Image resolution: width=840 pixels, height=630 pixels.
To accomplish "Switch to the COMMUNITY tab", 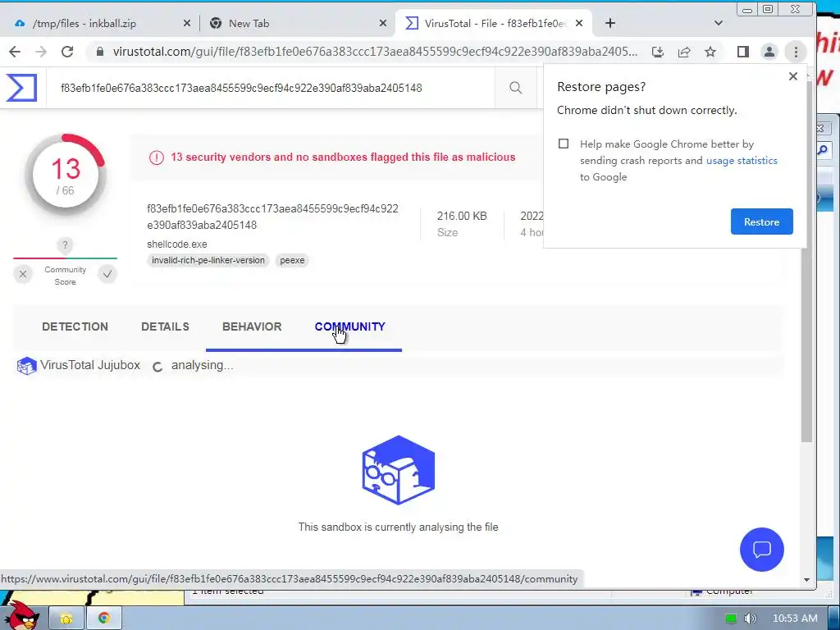I will tap(349, 326).
